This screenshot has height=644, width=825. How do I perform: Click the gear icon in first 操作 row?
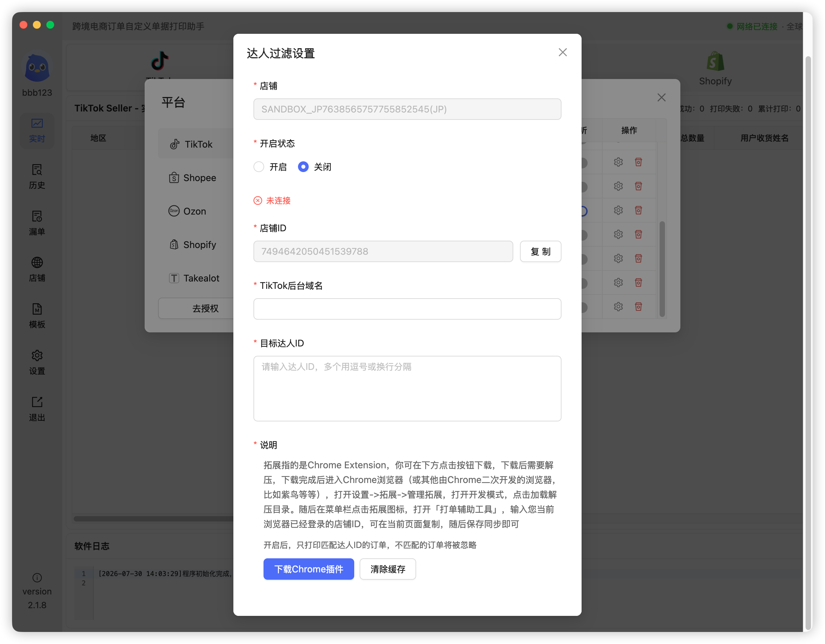click(x=618, y=162)
